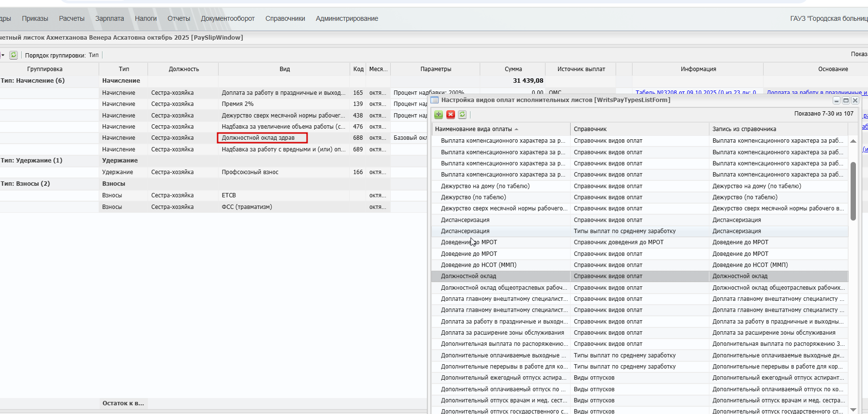Open the Зарплата menu
The width and height of the screenshot is (868, 414).
tap(110, 18)
